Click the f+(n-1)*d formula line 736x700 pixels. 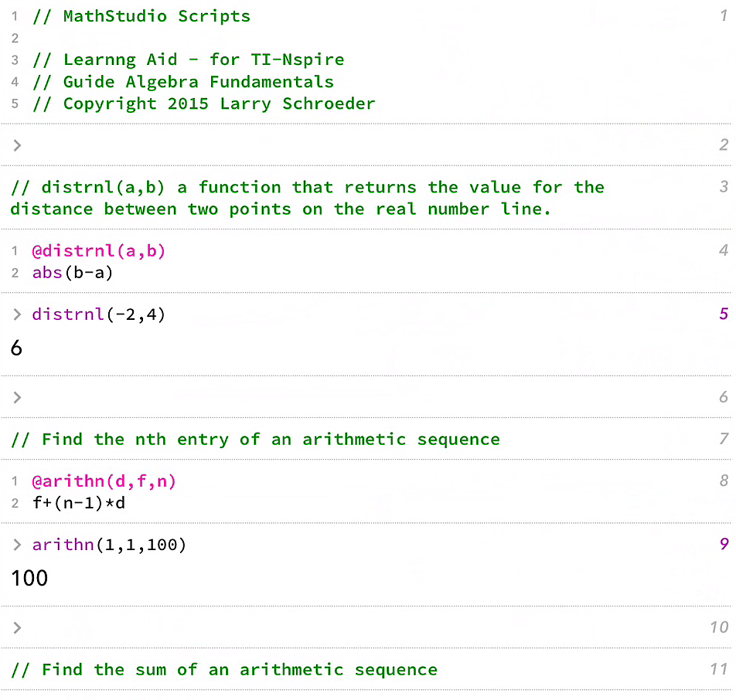point(78,502)
